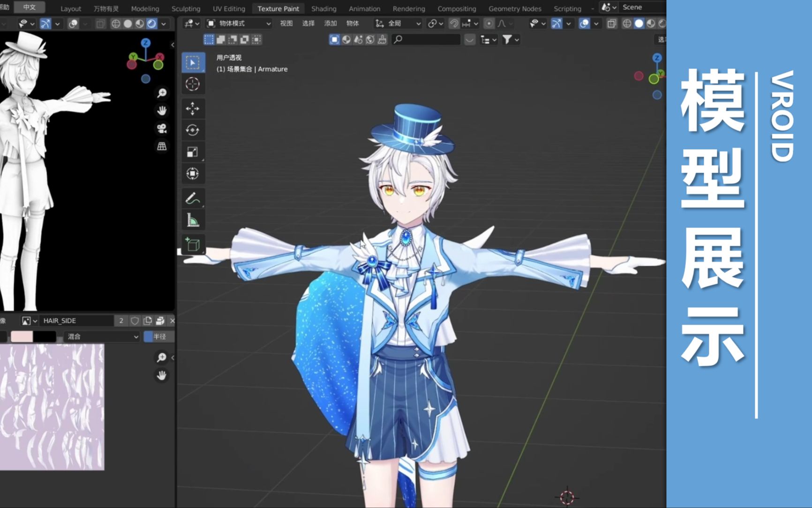Toggle gizmo display in the main viewport
This screenshot has width=812, height=508.
556,23
